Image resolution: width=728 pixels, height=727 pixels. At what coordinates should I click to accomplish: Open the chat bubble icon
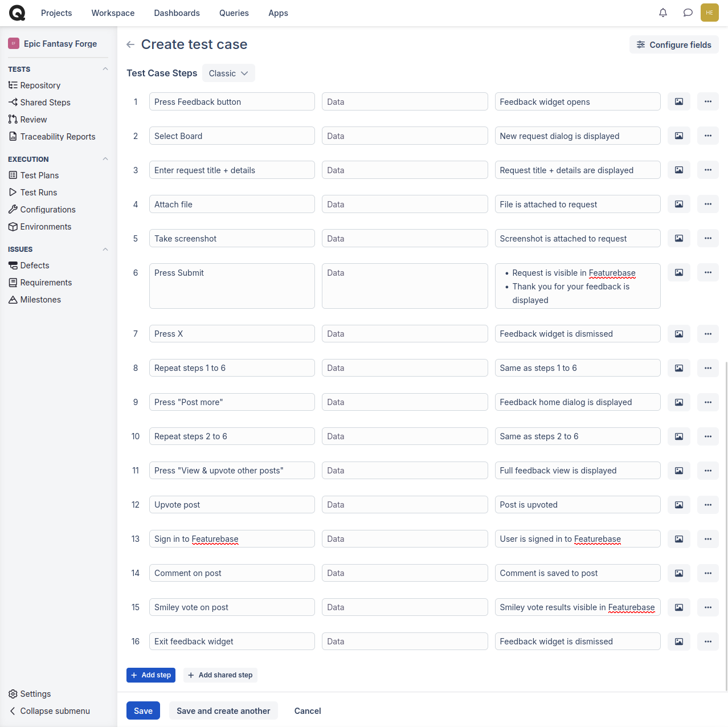688,13
